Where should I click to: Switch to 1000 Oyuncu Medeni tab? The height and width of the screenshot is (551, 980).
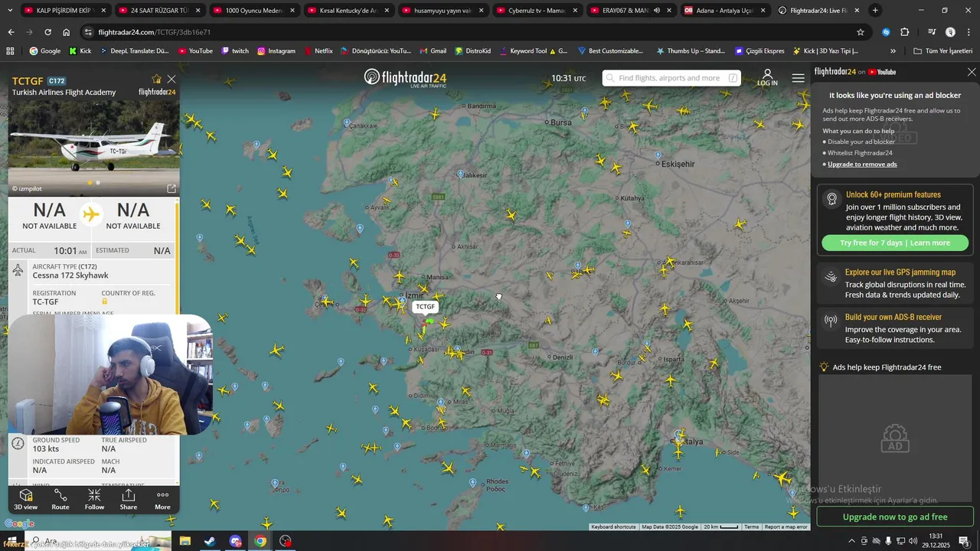(x=253, y=11)
